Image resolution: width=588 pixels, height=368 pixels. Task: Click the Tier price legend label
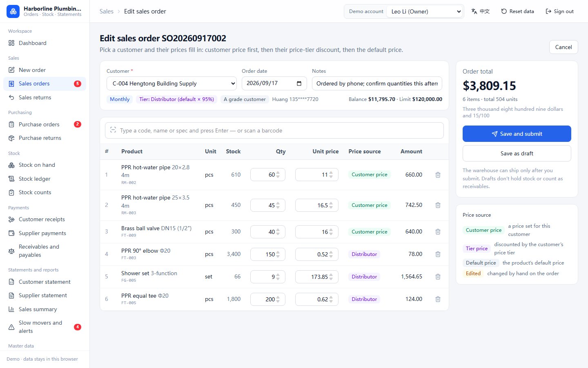tap(477, 249)
